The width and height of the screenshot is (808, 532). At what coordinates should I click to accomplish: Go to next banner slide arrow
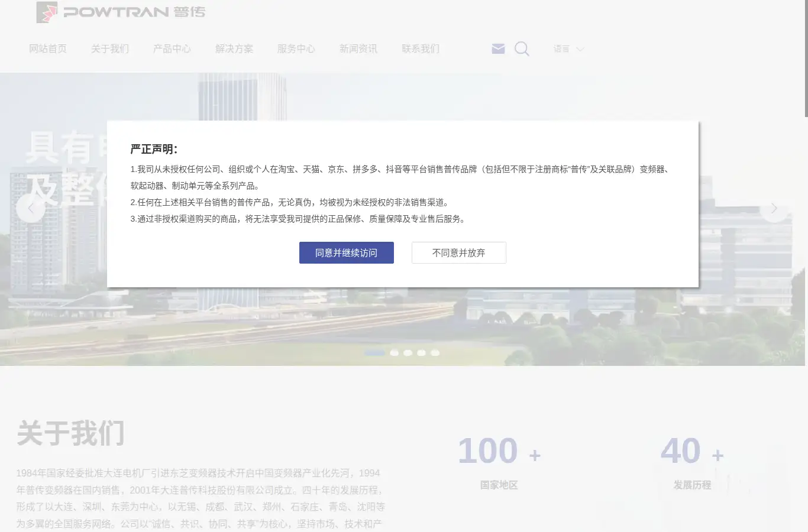(774, 208)
